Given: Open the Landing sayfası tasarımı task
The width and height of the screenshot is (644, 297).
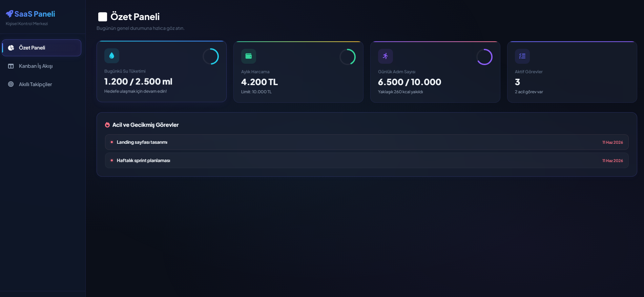Looking at the screenshot, I should pos(367,142).
